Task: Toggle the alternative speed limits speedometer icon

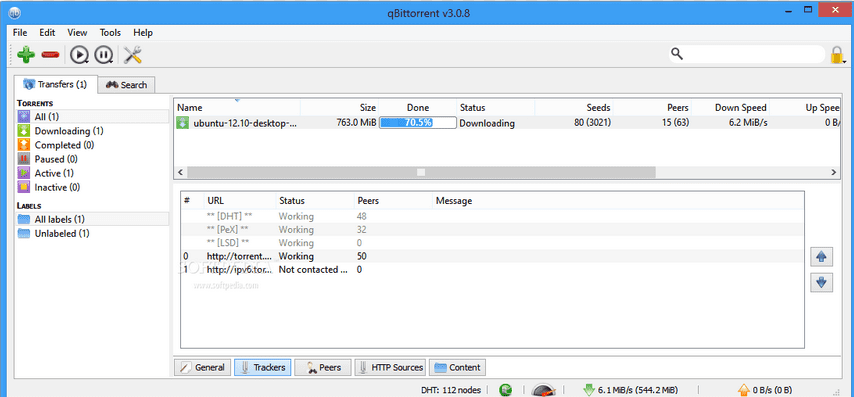Action: click(x=544, y=390)
